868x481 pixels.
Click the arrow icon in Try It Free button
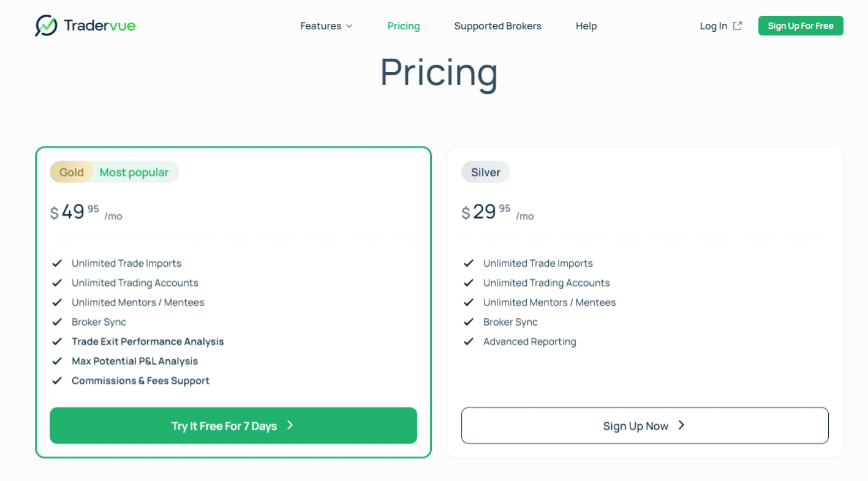[x=289, y=425]
